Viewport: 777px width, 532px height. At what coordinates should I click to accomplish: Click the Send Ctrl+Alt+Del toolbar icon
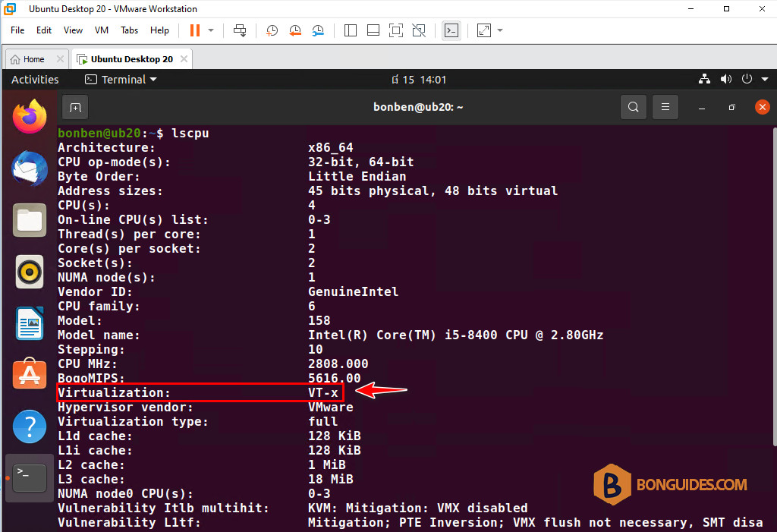pos(240,30)
